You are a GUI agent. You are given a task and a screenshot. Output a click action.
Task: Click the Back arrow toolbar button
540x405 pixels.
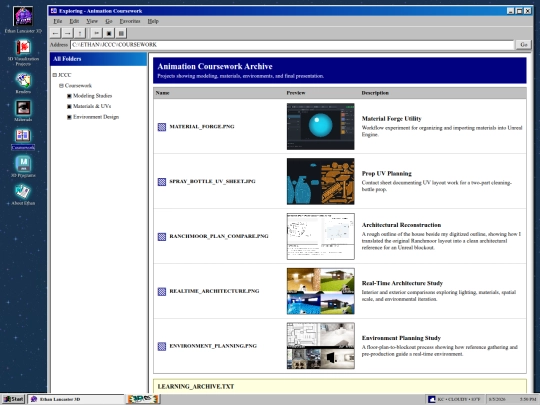(55, 33)
